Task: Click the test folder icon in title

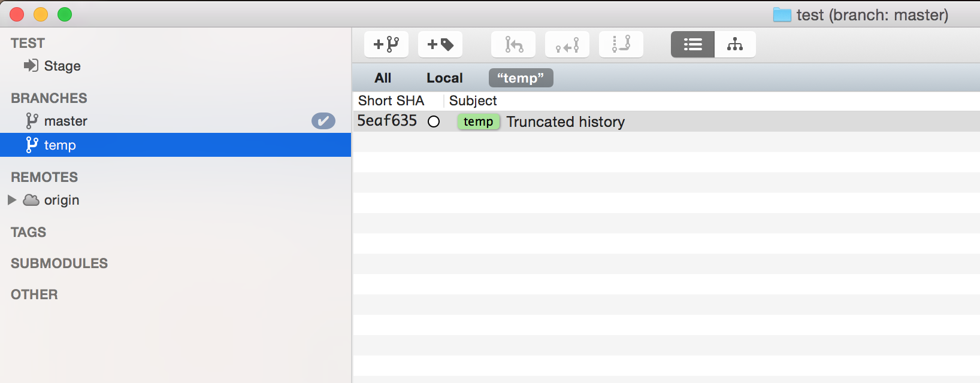Action: click(x=782, y=15)
